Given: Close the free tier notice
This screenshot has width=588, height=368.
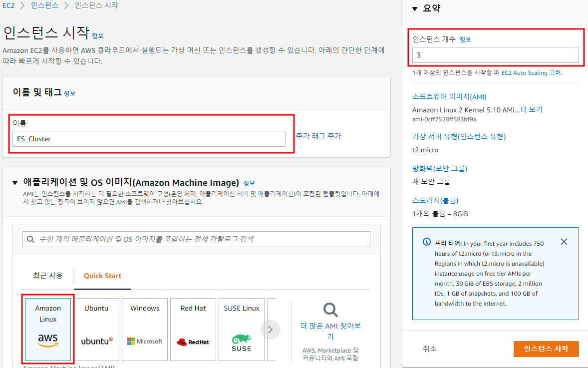Looking at the screenshot, I should (564, 242).
